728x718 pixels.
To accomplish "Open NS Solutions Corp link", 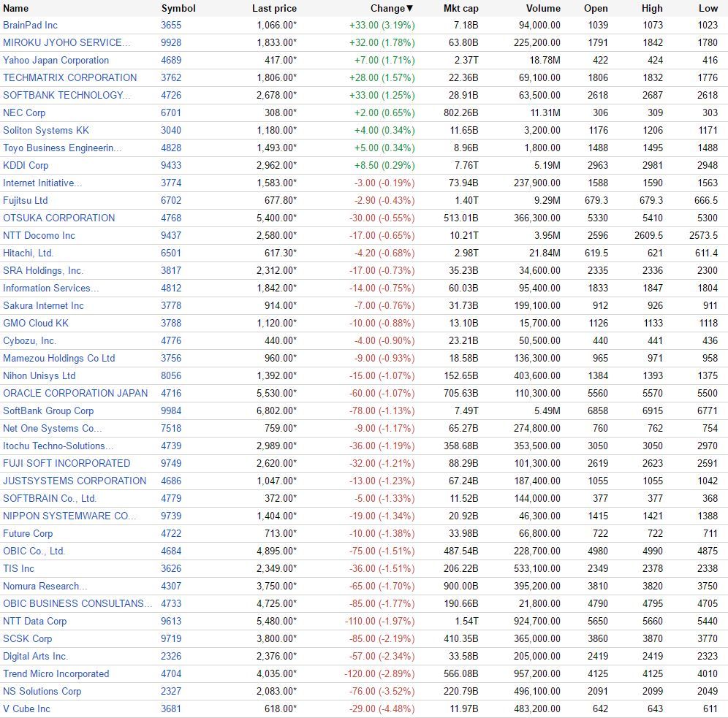I will (x=42, y=692).
